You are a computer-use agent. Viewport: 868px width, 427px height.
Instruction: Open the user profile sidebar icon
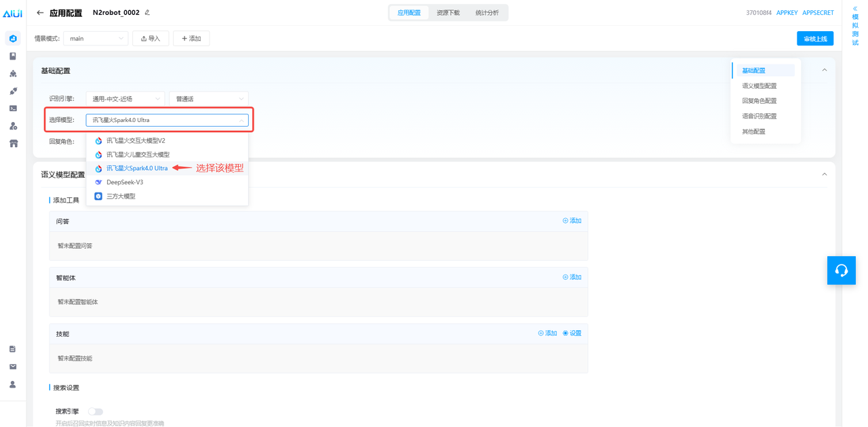click(x=13, y=384)
